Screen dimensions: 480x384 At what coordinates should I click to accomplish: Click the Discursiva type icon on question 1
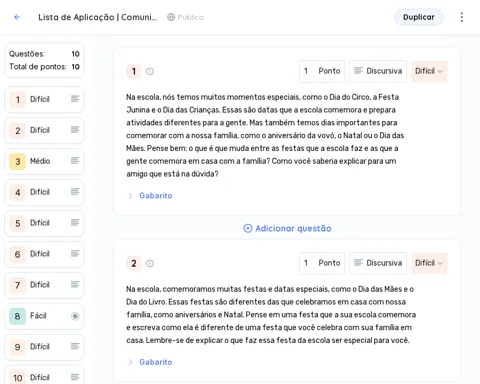tap(358, 71)
